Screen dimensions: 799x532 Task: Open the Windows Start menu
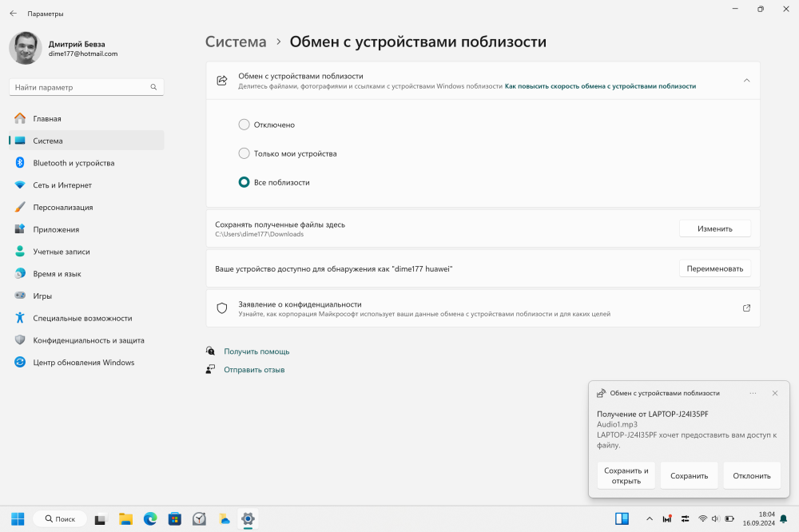[18, 518]
